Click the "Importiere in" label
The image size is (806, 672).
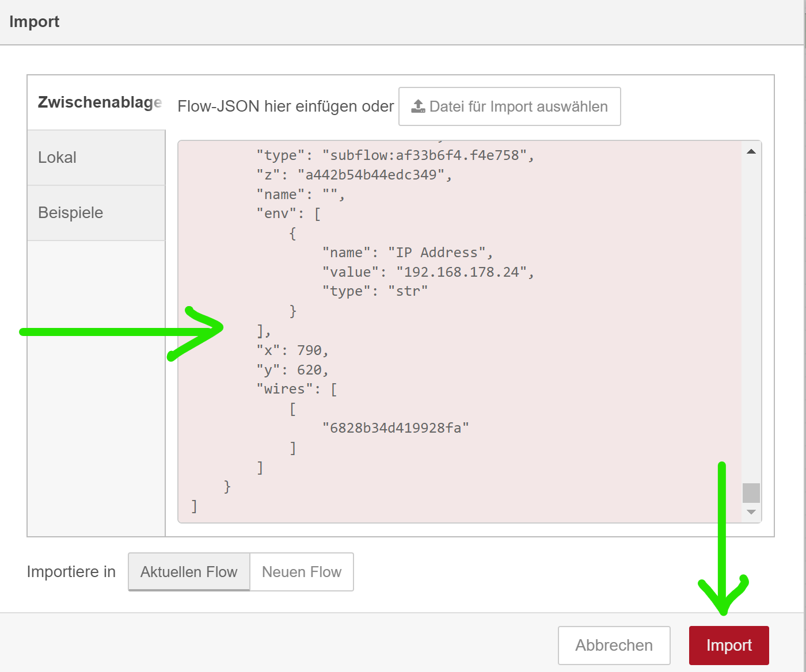coord(71,572)
